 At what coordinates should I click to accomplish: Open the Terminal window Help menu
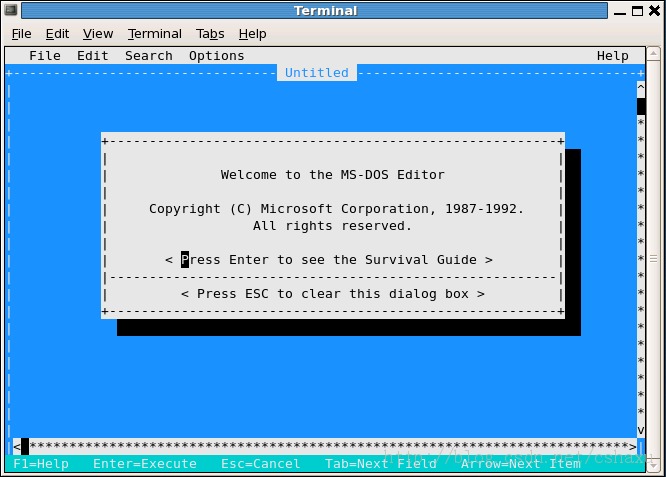(252, 34)
